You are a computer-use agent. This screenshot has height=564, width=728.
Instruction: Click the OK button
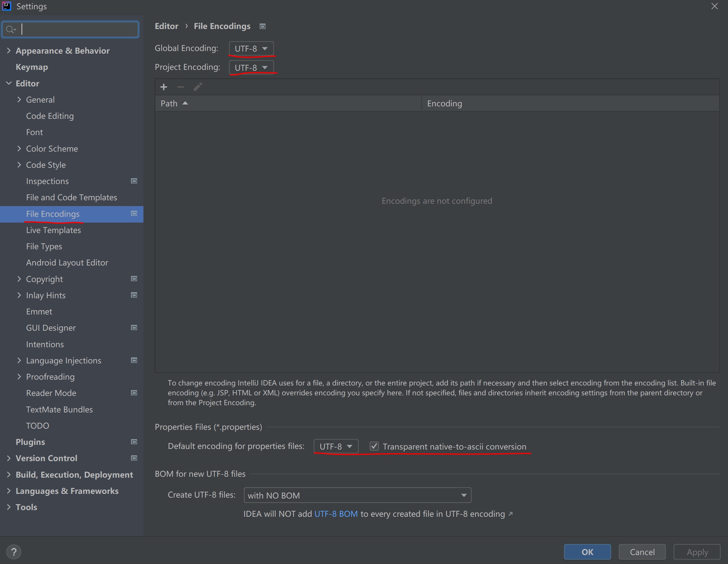click(587, 552)
